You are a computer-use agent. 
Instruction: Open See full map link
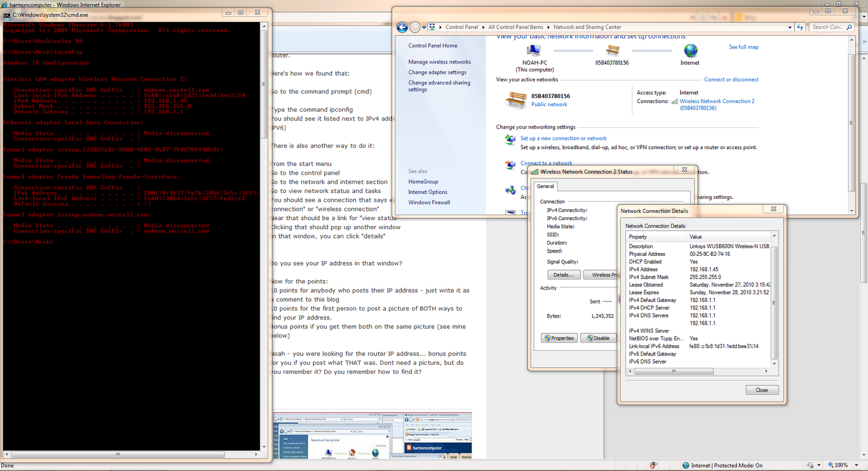(x=743, y=47)
